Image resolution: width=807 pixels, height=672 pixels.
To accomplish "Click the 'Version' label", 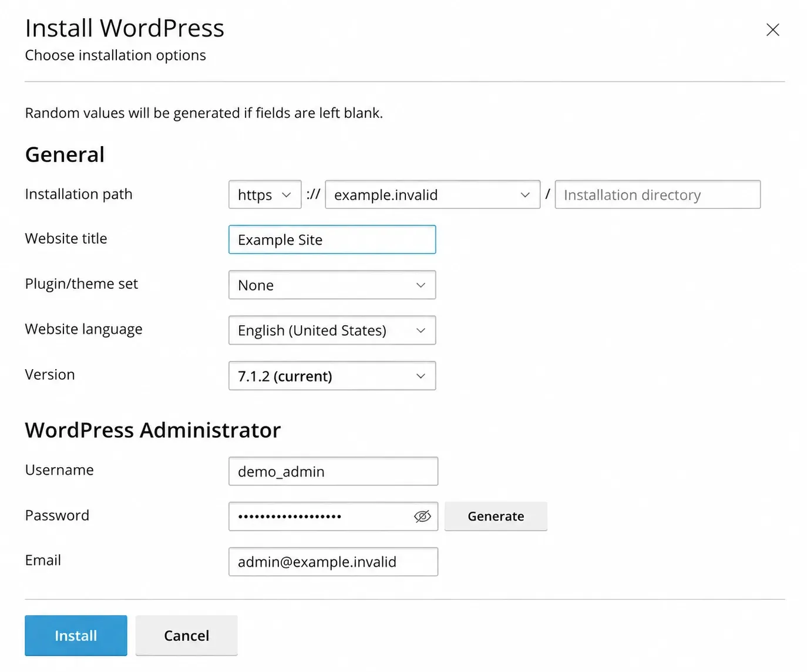I will click(50, 374).
